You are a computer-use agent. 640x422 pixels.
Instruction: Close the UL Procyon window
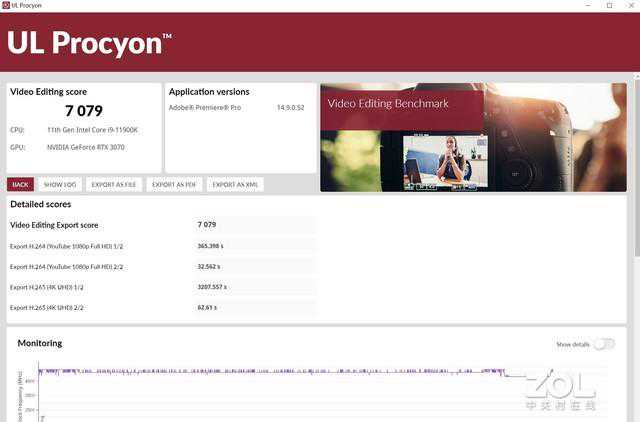click(x=630, y=6)
